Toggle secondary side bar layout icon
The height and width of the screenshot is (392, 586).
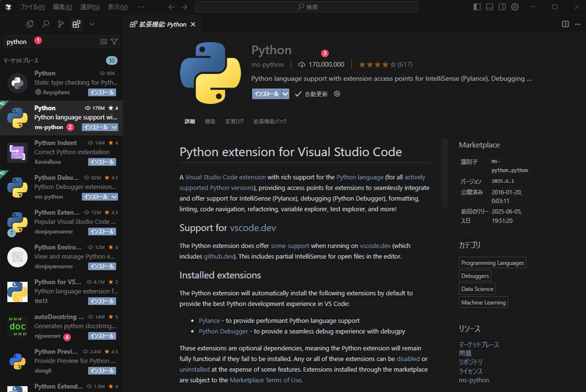[x=502, y=7]
